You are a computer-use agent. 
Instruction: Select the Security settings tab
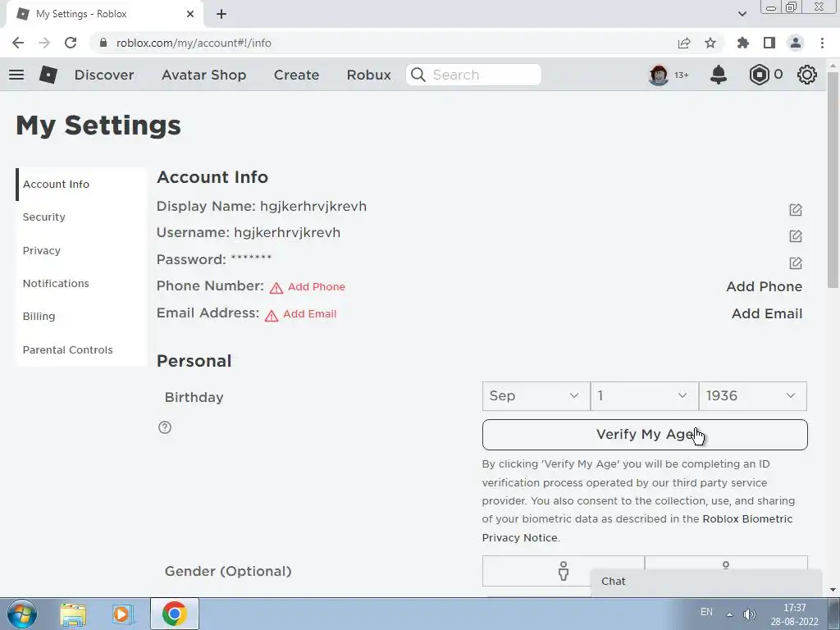(x=81, y=217)
